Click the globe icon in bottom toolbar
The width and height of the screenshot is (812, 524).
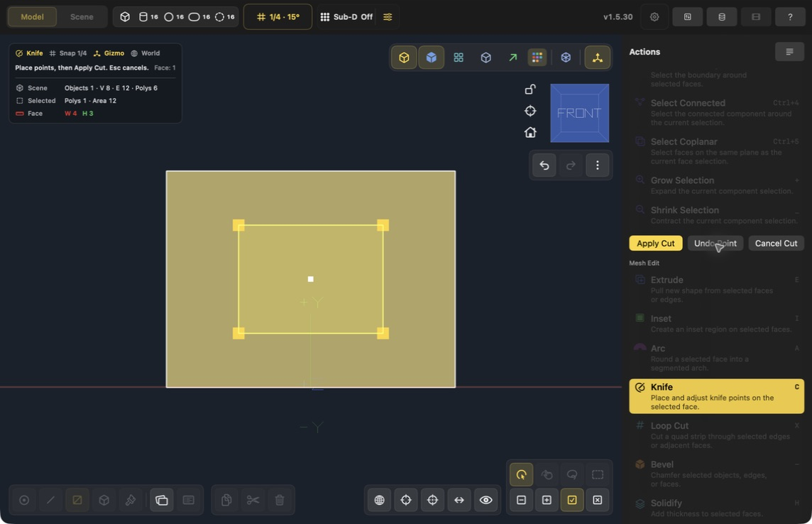coord(380,500)
